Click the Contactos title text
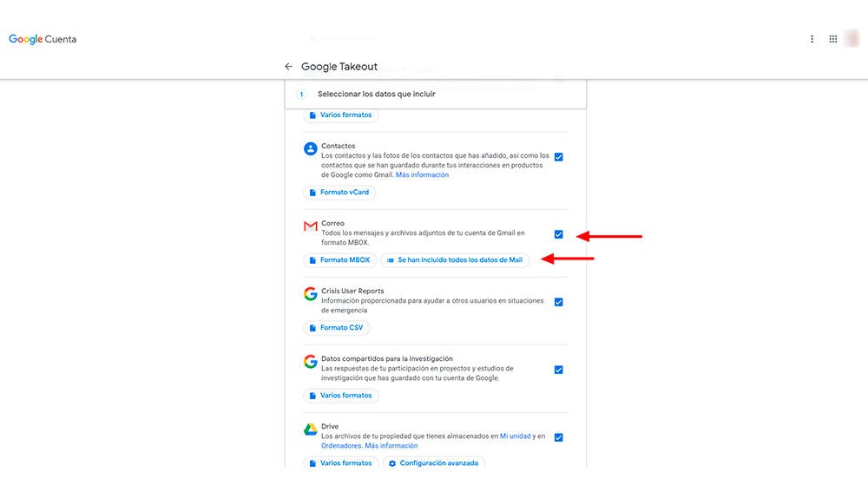 click(x=339, y=146)
